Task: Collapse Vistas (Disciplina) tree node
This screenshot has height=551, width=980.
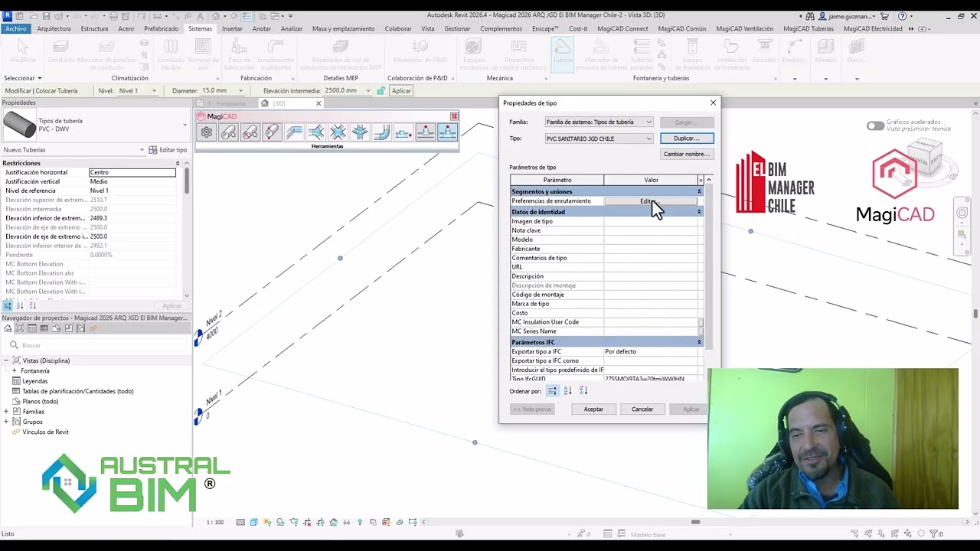Action: pos(6,360)
